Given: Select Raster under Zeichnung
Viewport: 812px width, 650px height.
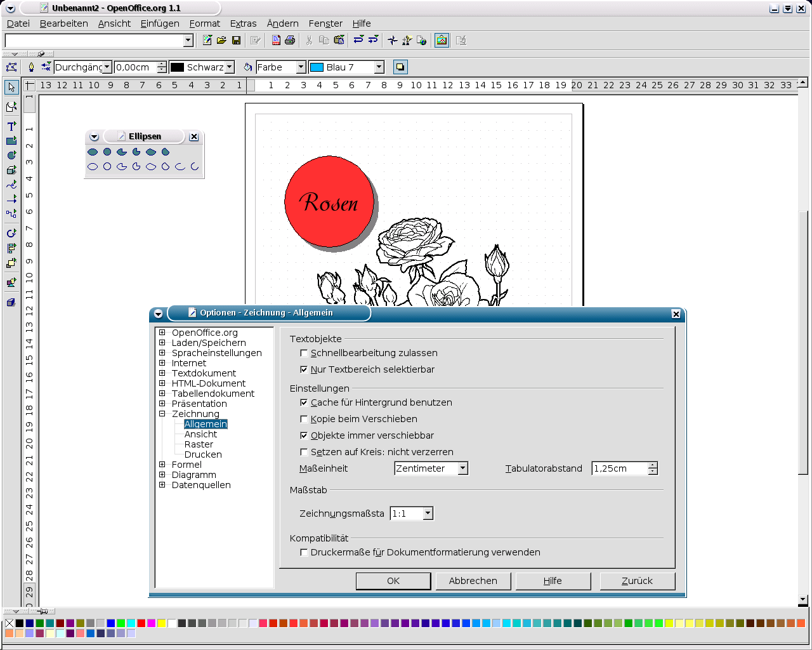Looking at the screenshot, I should (x=199, y=444).
